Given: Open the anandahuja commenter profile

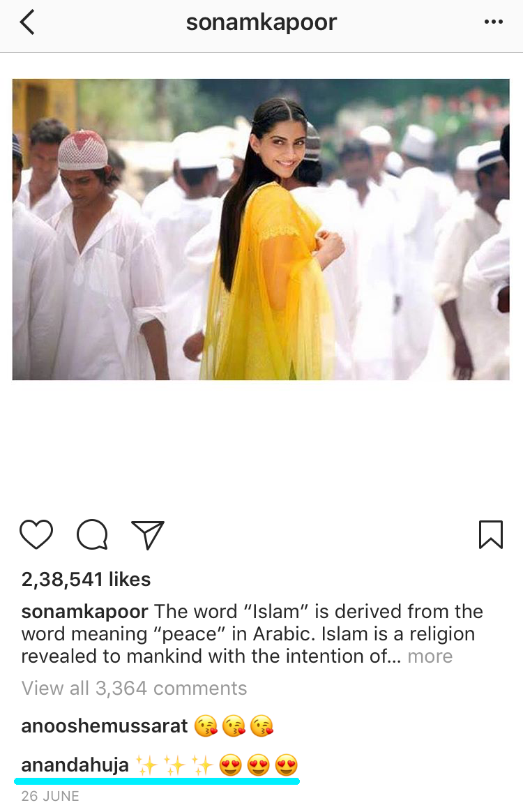Looking at the screenshot, I should 75,765.
